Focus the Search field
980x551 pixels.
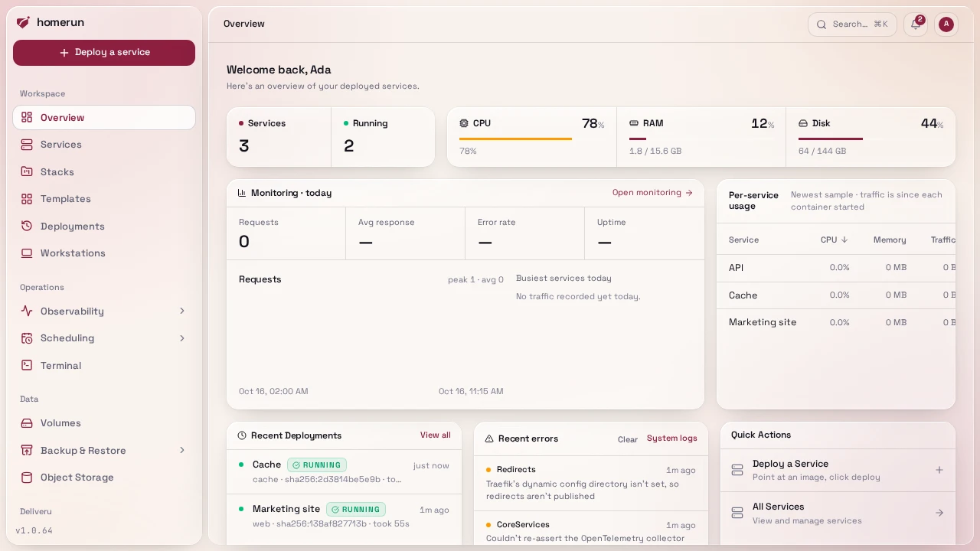pyautogui.click(x=852, y=24)
